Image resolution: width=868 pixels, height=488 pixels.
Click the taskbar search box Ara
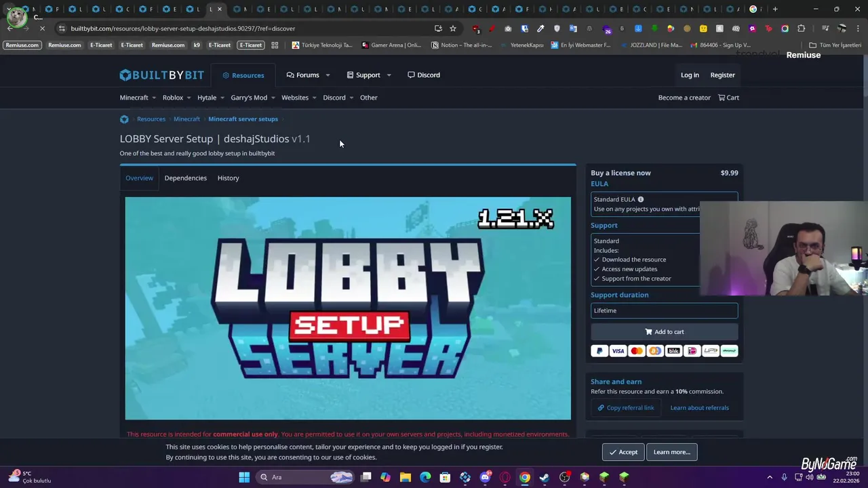point(306,477)
